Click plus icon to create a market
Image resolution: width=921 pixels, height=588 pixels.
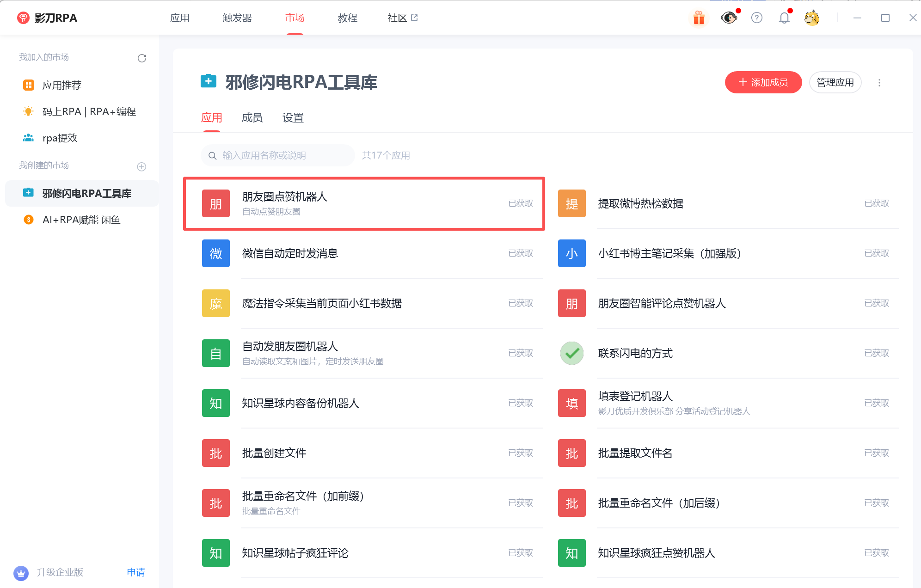click(142, 166)
